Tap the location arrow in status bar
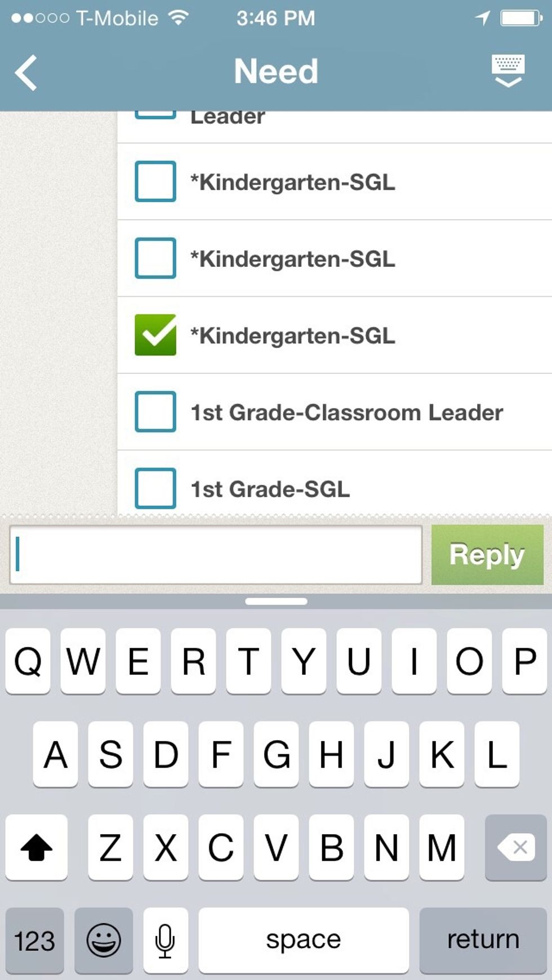The width and height of the screenshot is (552, 980). pos(483,18)
